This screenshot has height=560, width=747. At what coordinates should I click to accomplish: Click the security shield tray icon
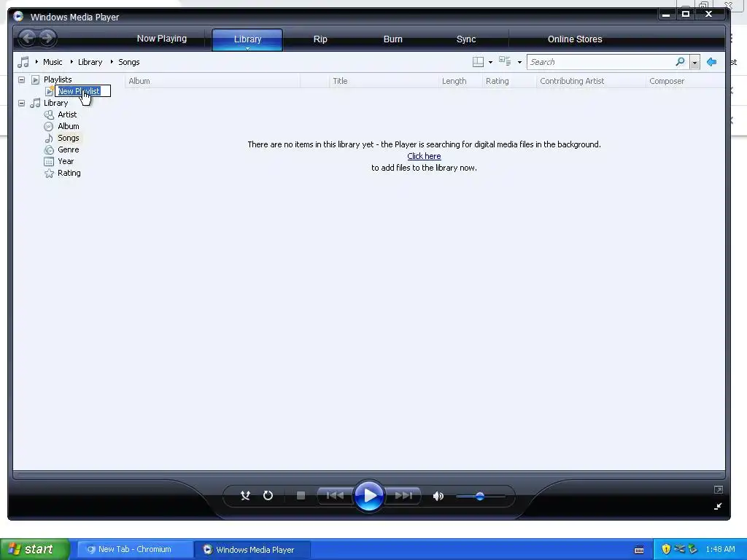(666, 550)
